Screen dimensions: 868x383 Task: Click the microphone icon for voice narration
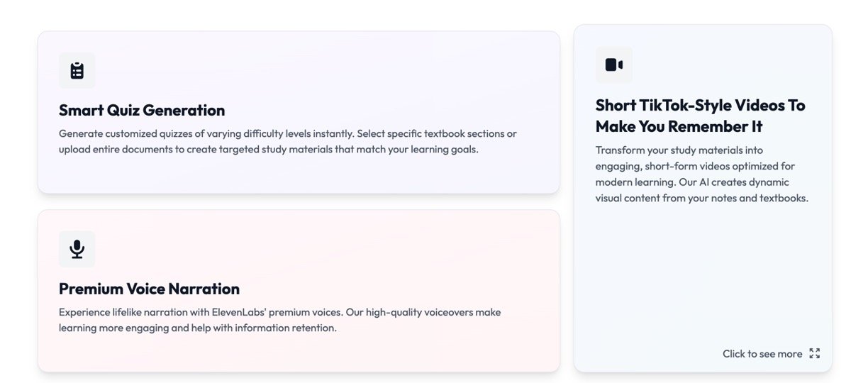(x=77, y=249)
